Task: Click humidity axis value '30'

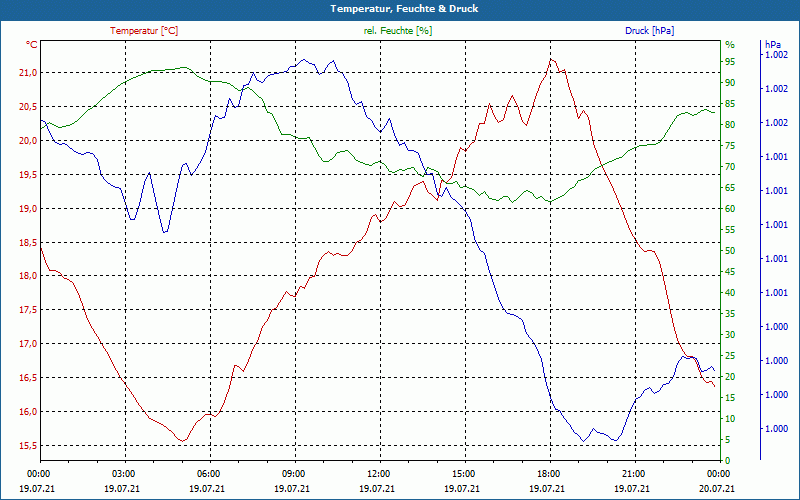Action: 730,335
